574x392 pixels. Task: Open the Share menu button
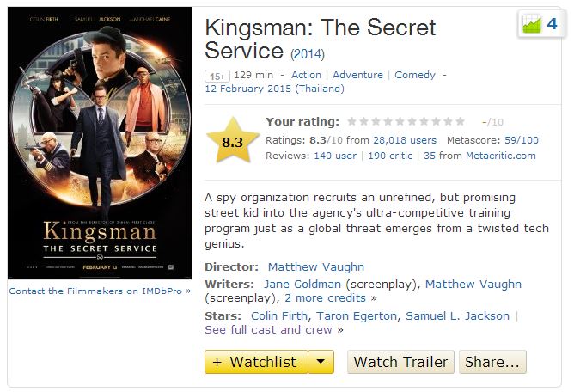pos(492,362)
